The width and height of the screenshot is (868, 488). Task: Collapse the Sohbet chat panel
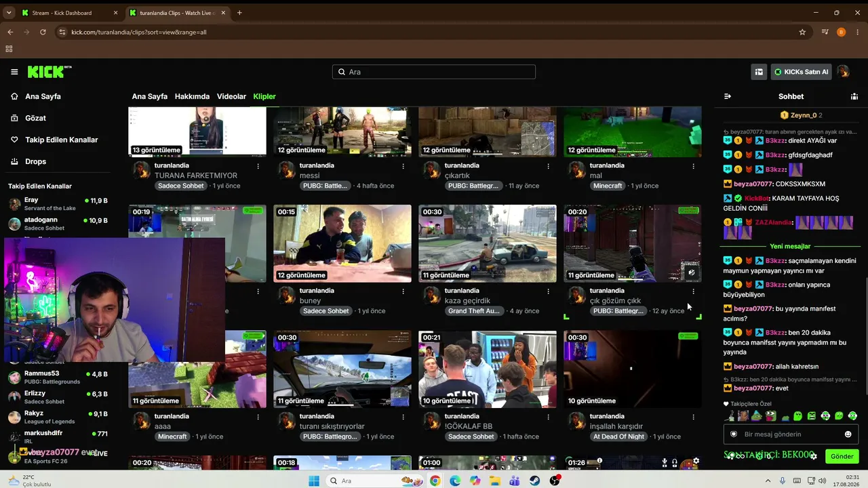click(728, 96)
